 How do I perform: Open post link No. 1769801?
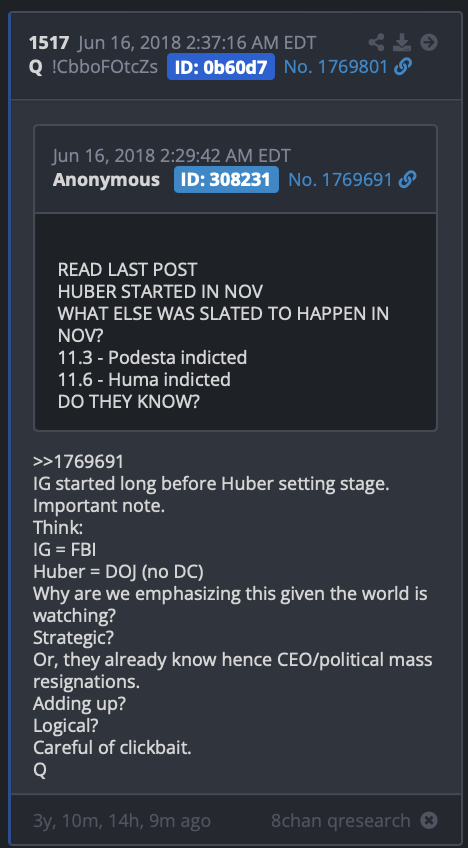(x=336, y=67)
